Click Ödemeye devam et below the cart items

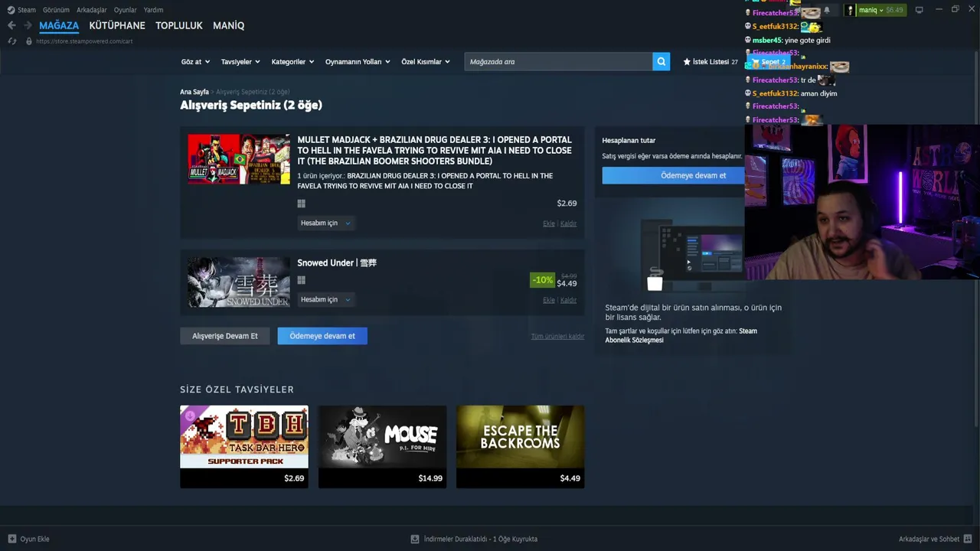click(322, 336)
